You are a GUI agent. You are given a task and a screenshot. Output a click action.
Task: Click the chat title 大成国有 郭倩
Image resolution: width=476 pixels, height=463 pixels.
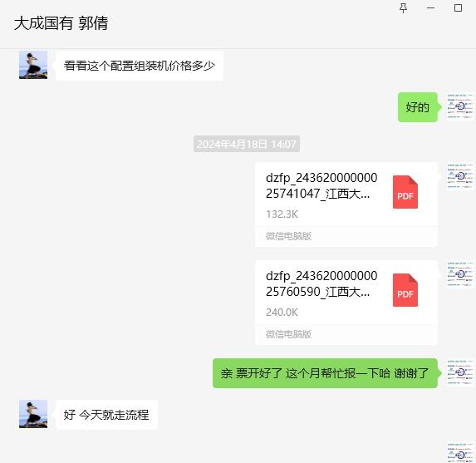click(x=61, y=23)
